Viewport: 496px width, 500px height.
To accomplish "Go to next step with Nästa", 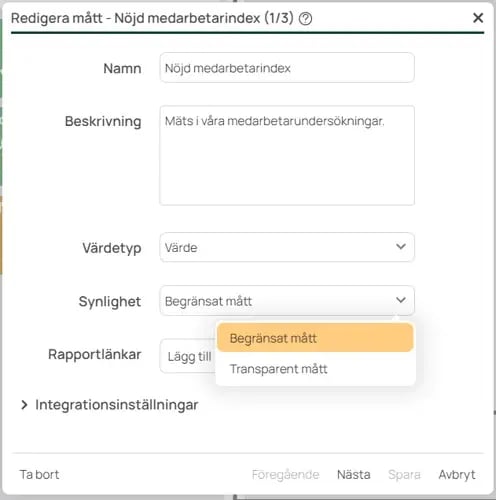I will pyautogui.click(x=354, y=474).
